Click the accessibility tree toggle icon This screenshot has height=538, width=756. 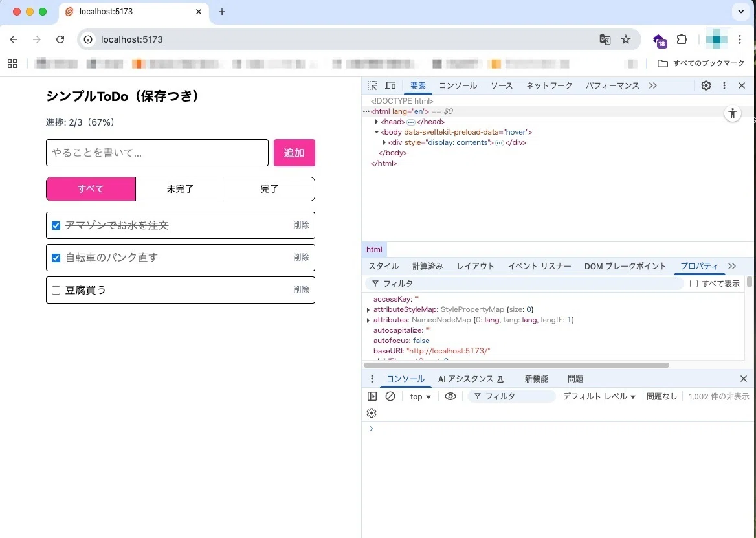click(733, 114)
